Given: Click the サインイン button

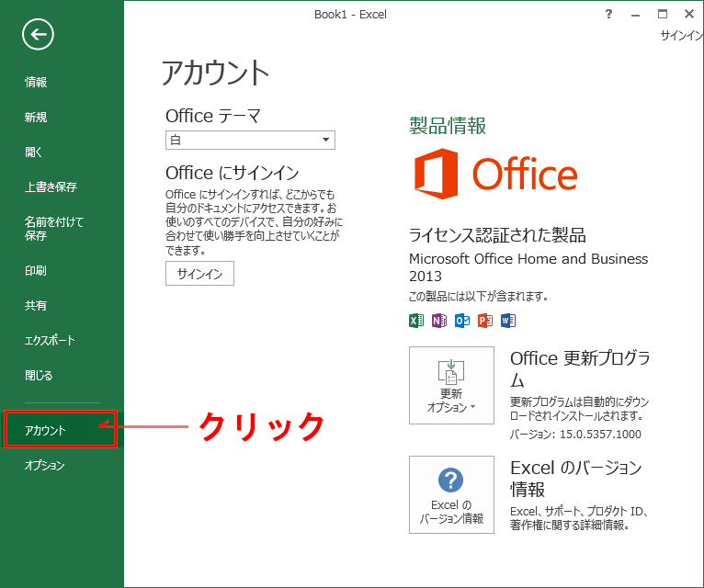Looking at the screenshot, I should click(199, 274).
